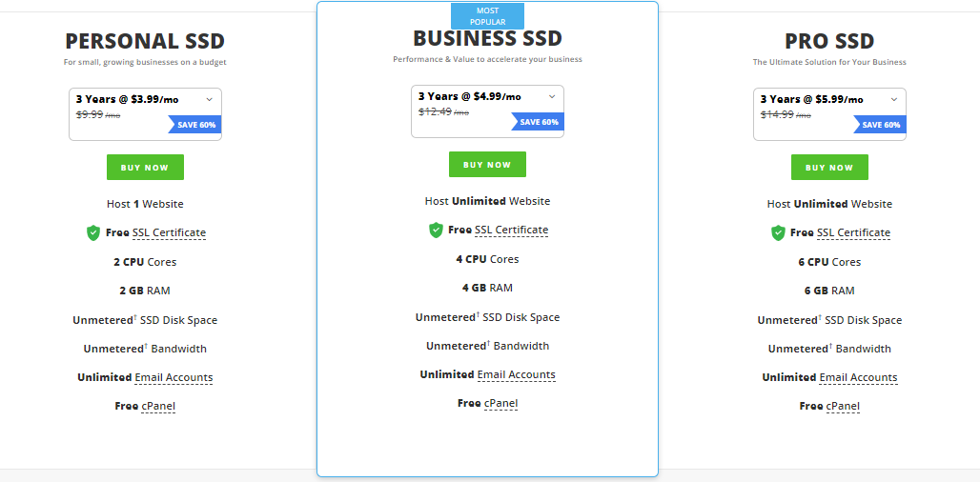This screenshot has width=980, height=482.
Task: Select Buy Now under Pro SSD
Action: point(829,168)
